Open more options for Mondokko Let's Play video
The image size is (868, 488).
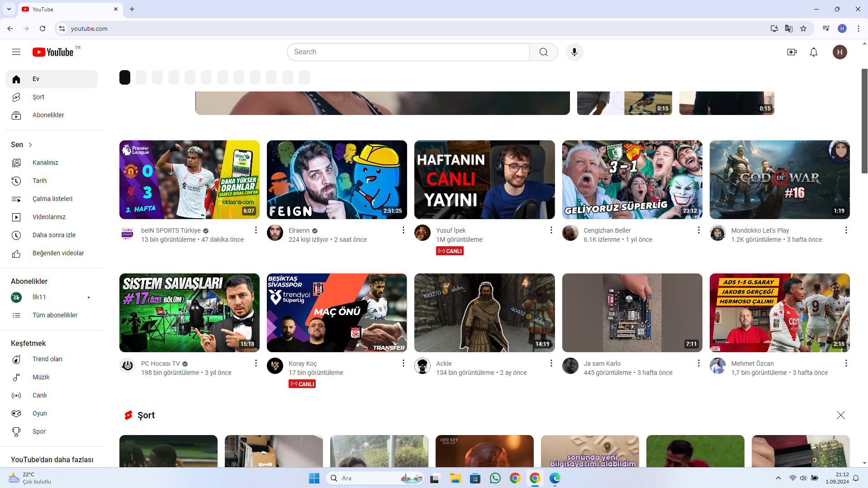point(846,230)
